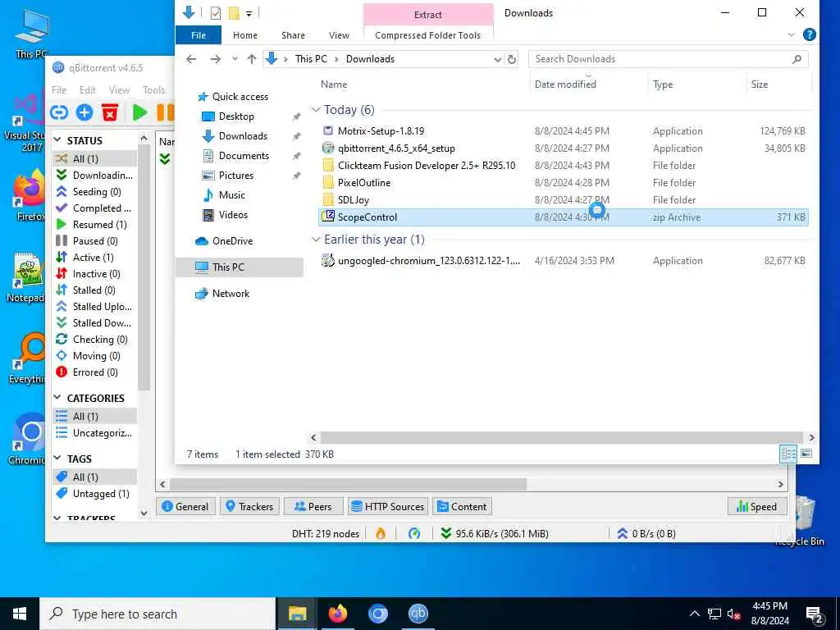Open address bar history dropdown

pyautogui.click(x=498, y=59)
